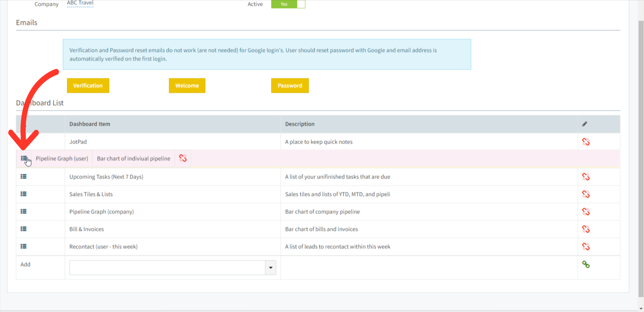Unlink the JotPad dashboard item
Screen dimensions: 644x312
(586, 142)
